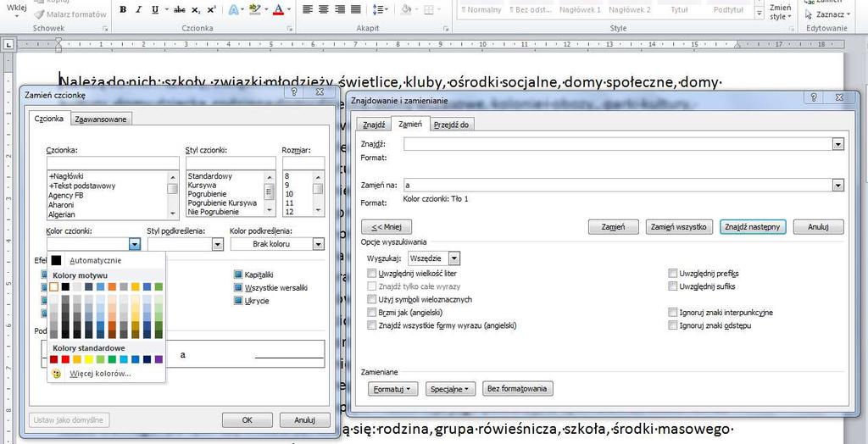
Task: Click Zmień style icon in ribbon
Action: point(780,12)
